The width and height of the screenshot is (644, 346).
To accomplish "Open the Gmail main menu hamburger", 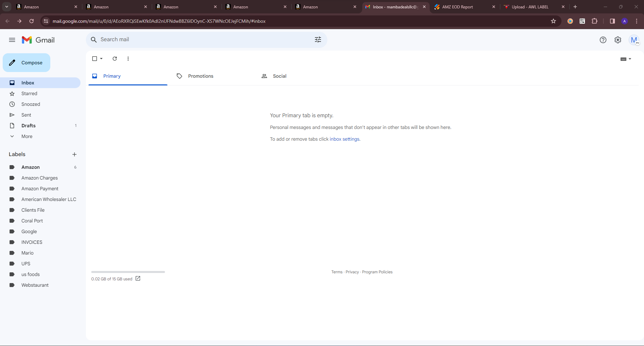I will point(12,40).
